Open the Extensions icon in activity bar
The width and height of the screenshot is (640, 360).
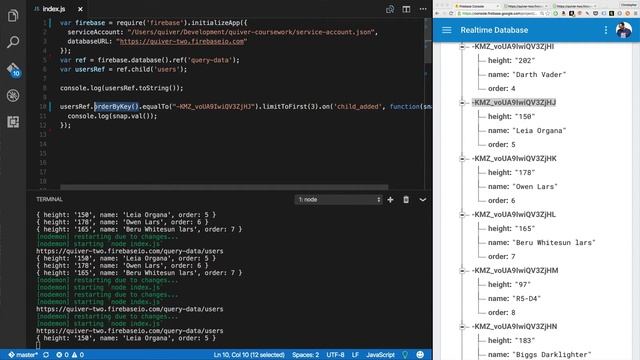(13, 122)
